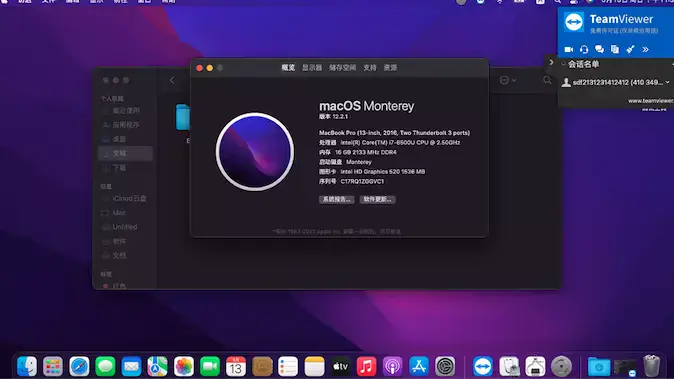Image resolution: width=674 pixels, height=379 pixels.
Task: Click the 16 GB 2133 MHz DDR4 memory text
Action: (x=366, y=152)
